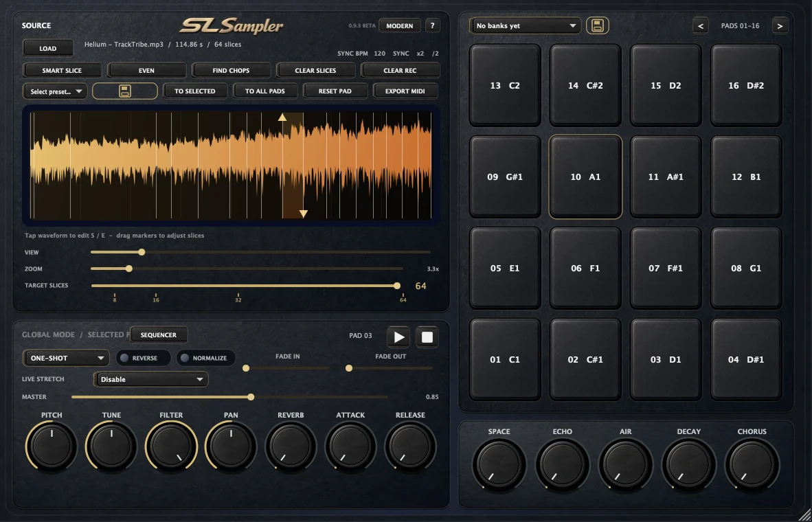Image resolution: width=812 pixels, height=522 pixels.
Task: Click the FILTER knob
Action: (172, 446)
